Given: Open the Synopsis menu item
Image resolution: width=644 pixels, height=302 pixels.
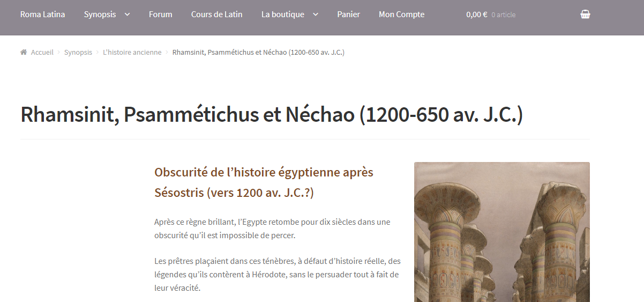Looking at the screenshot, I should coord(100,14).
